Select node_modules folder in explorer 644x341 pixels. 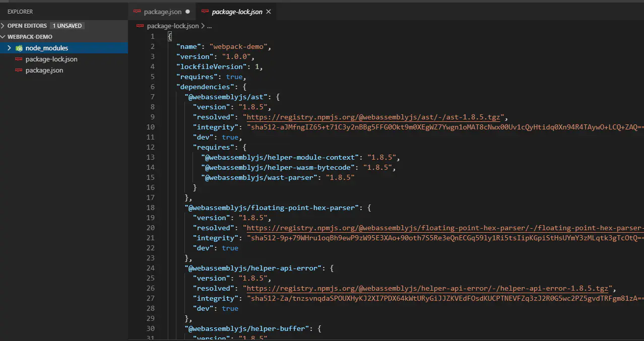(x=64, y=48)
